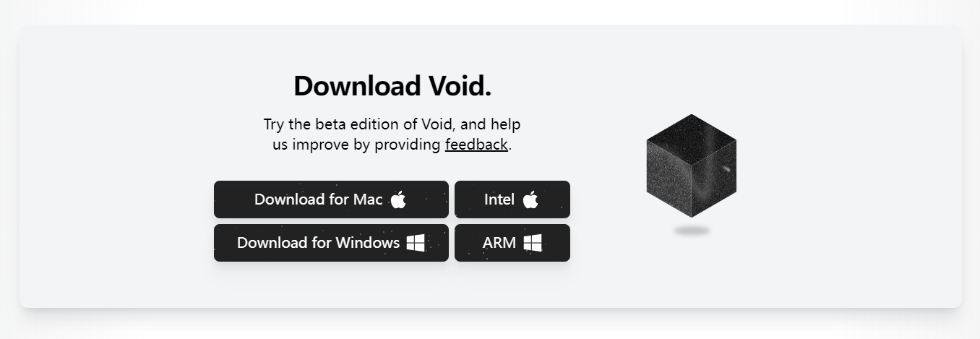Click the Download for Windows button
The image size is (980, 339).
point(331,243)
